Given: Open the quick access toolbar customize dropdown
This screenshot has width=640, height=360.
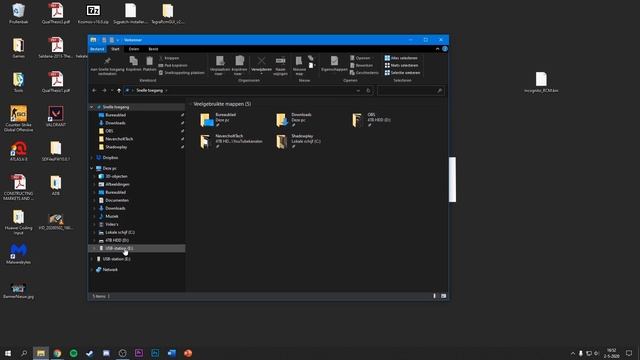Looking at the screenshot, I should coord(118,40).
